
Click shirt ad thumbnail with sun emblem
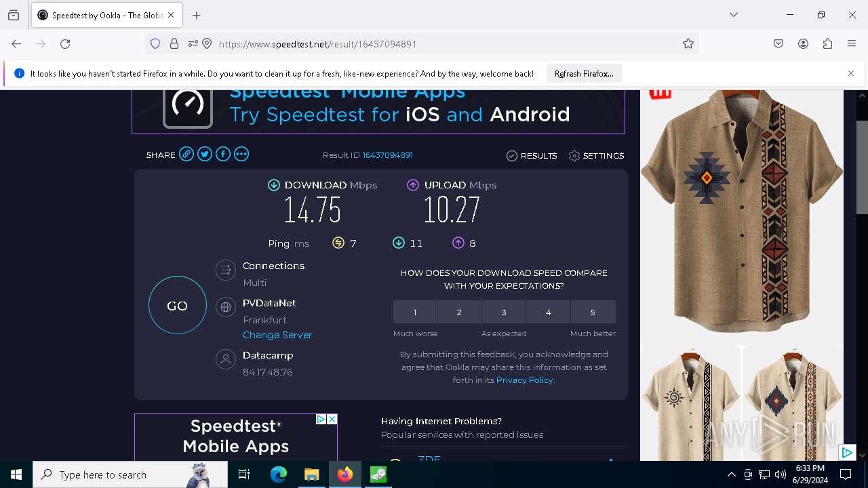pos(690,403)
